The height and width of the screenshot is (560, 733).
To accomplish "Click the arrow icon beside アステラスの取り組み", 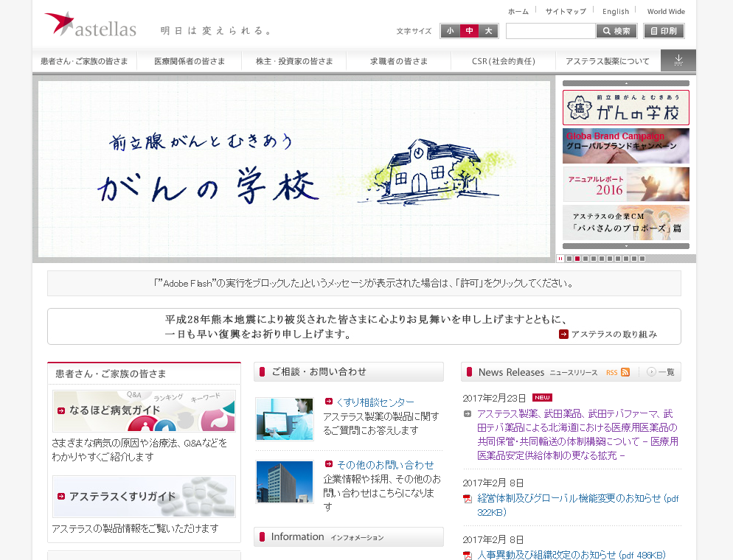I will tap(564, 335).
